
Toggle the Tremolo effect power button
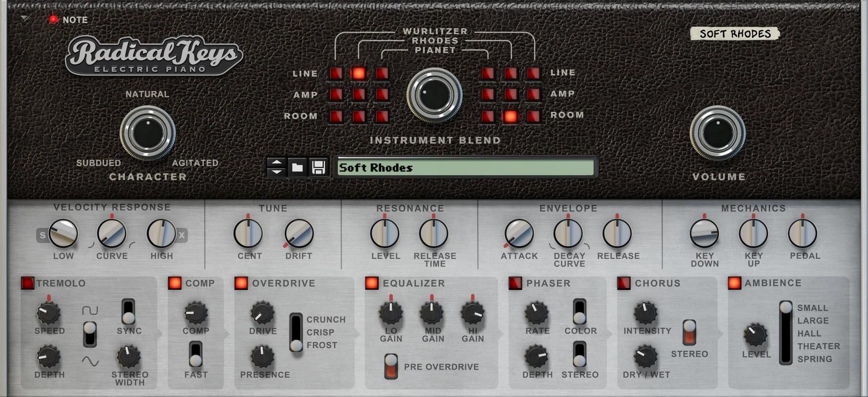27,283
